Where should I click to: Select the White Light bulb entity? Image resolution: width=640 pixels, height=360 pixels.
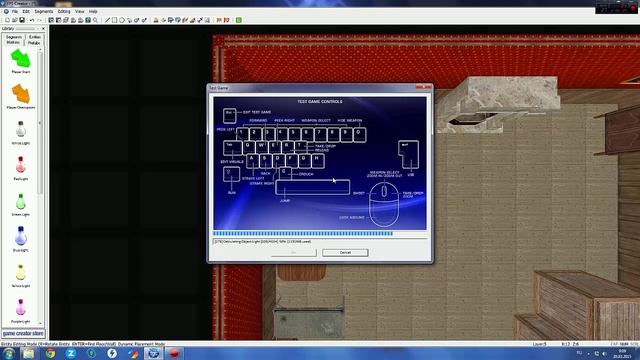pos(20,132)
